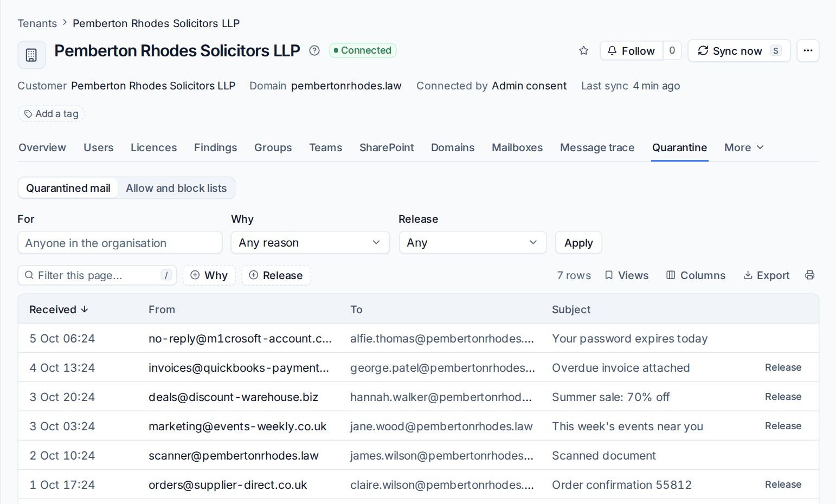Image resolution: width=836 pixels, height=504 pixels.
Task: Open the Teams tab
Action: 325,147
